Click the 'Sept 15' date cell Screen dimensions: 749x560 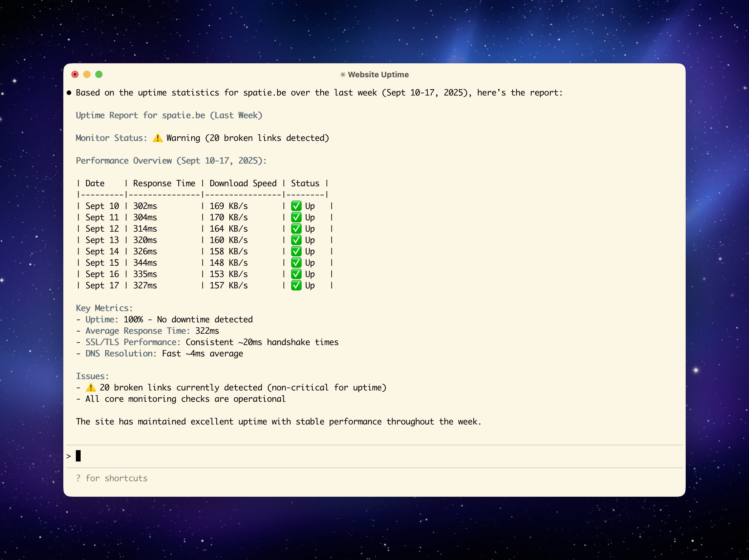(102, 263)
